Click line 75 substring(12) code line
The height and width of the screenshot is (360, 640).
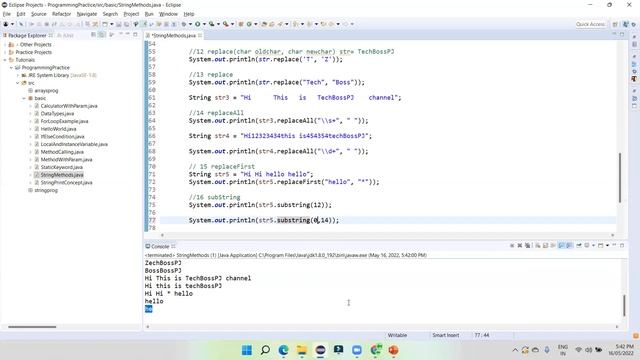260,205
